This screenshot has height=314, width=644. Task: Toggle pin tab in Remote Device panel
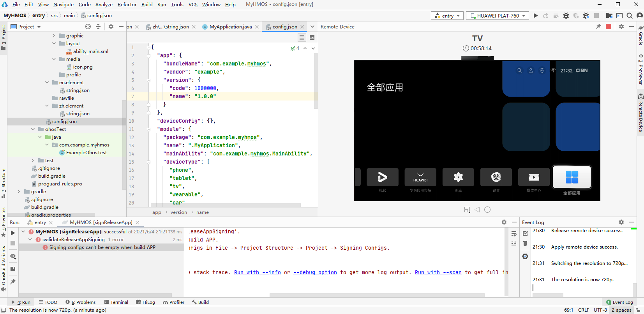pos(598,26)
